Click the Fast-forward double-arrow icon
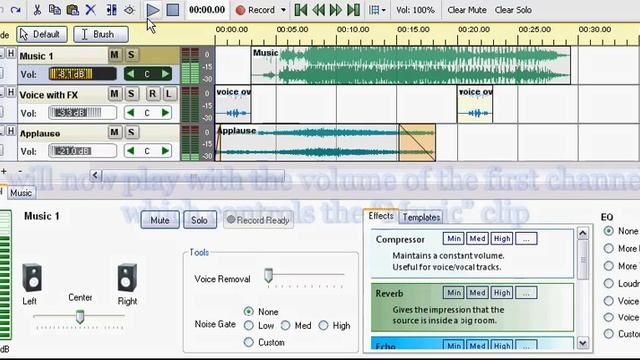This screenshot has width=640, height=360. [x=336, y=10]
